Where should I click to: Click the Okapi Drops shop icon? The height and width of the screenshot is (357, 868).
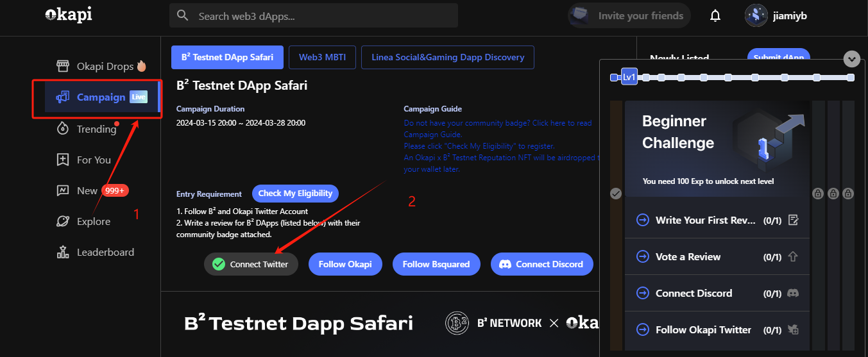point(63,66)
